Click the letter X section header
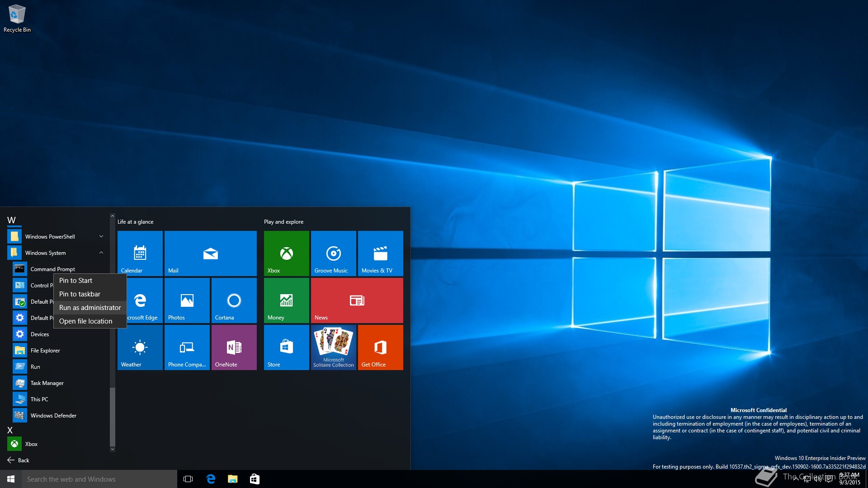Image resolution: width=868 pixels, height=488 pixels. (x=10, y=430)
